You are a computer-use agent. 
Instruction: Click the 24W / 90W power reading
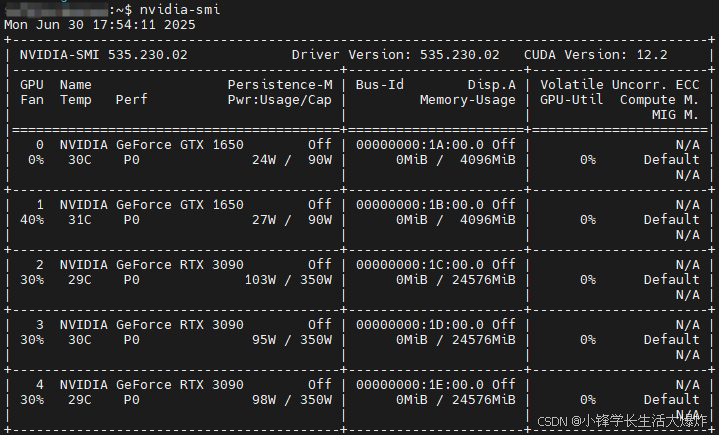(x=292, y=160)
